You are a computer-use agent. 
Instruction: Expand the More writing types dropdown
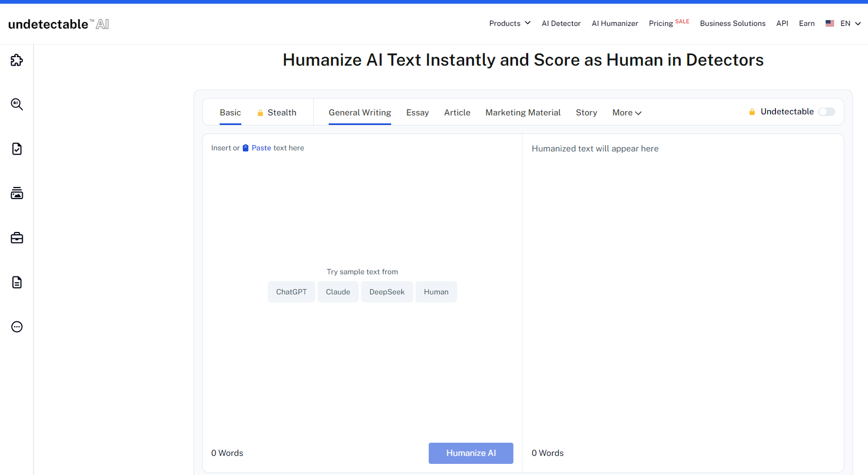(627, 113)
